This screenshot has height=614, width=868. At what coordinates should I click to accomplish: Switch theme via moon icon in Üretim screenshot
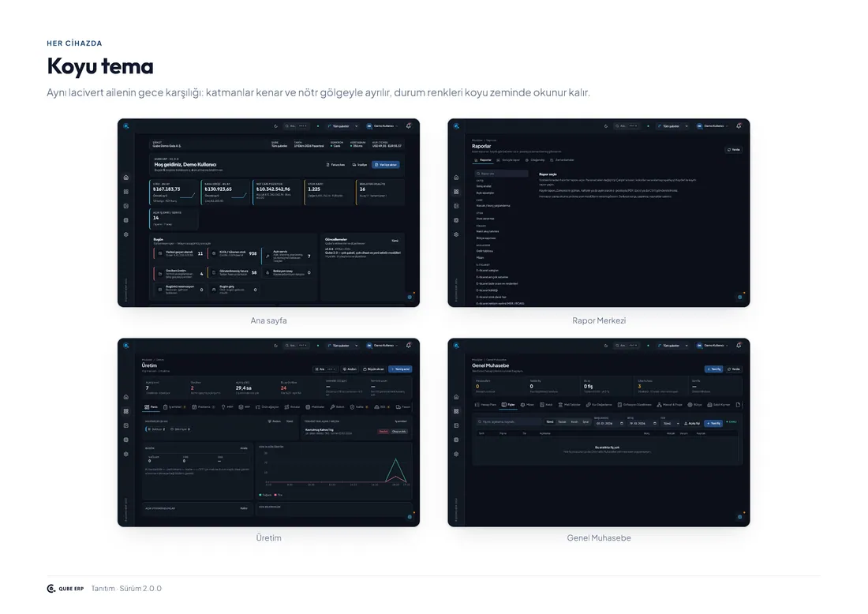pos(275,346)
